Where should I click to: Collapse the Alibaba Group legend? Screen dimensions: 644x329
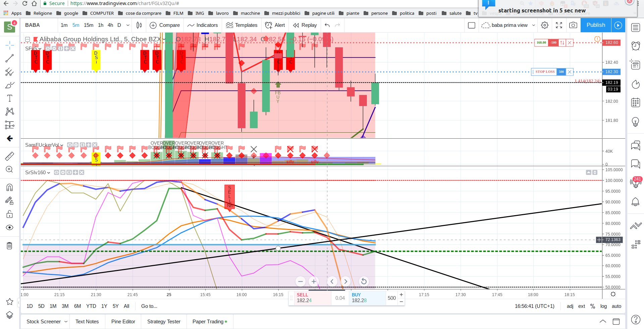28,39
